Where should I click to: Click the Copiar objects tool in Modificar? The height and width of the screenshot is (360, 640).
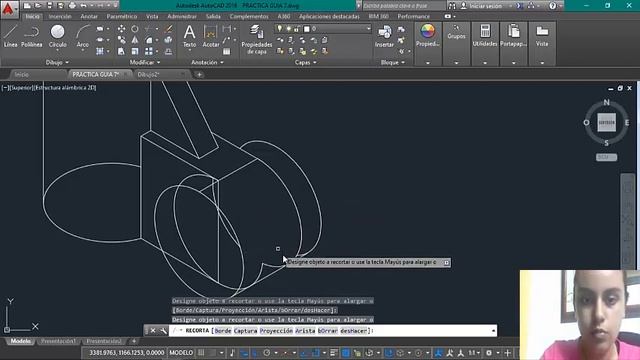(x=121, y=40)
